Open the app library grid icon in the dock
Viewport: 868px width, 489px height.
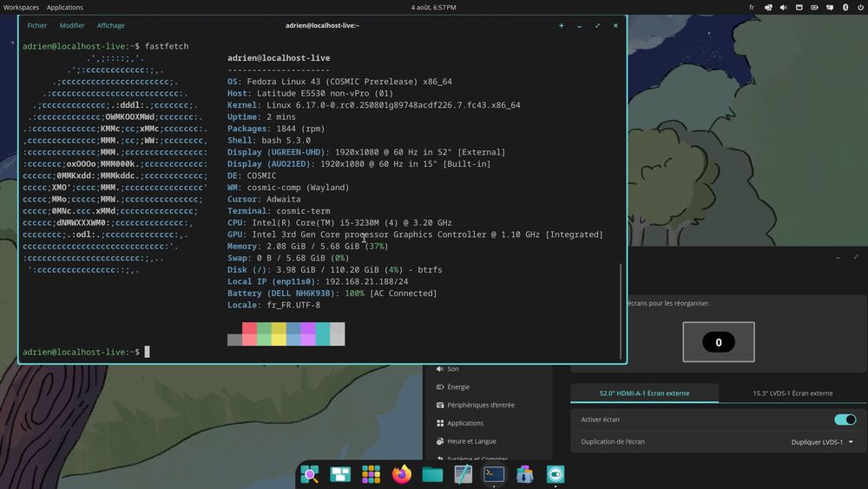(371, 474)
